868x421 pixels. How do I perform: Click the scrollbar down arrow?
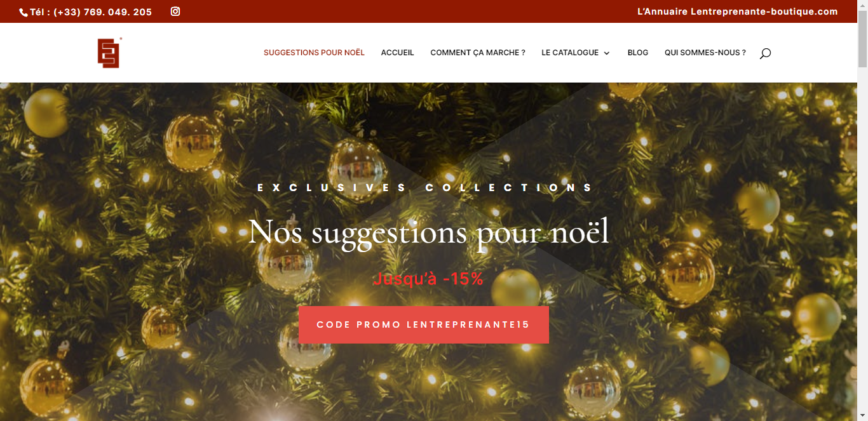point(862,416)
